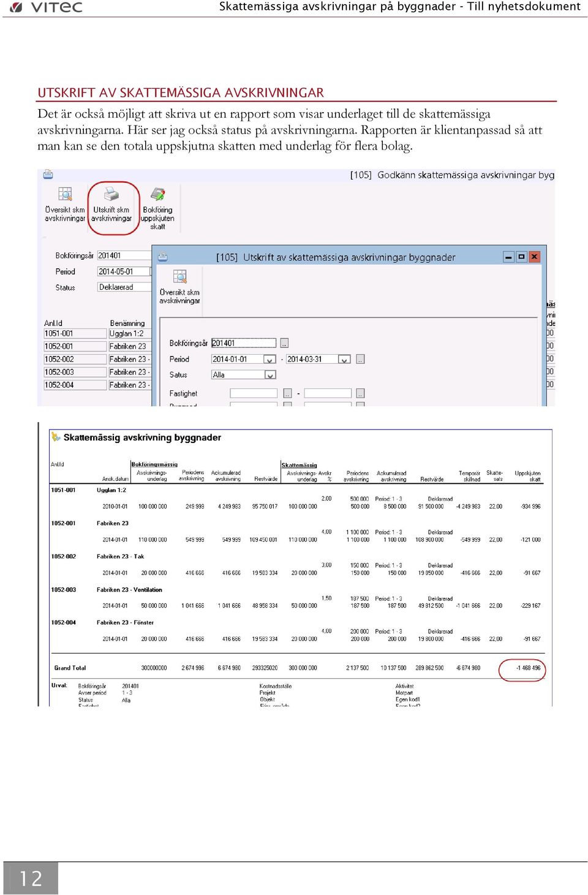588x895 pixels.
Task: Click the Grand Total label in report
Action: coord(70,668)
